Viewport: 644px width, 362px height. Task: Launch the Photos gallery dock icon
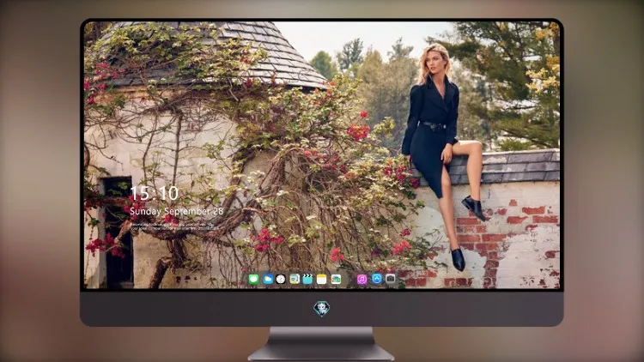tap(336, 280)
